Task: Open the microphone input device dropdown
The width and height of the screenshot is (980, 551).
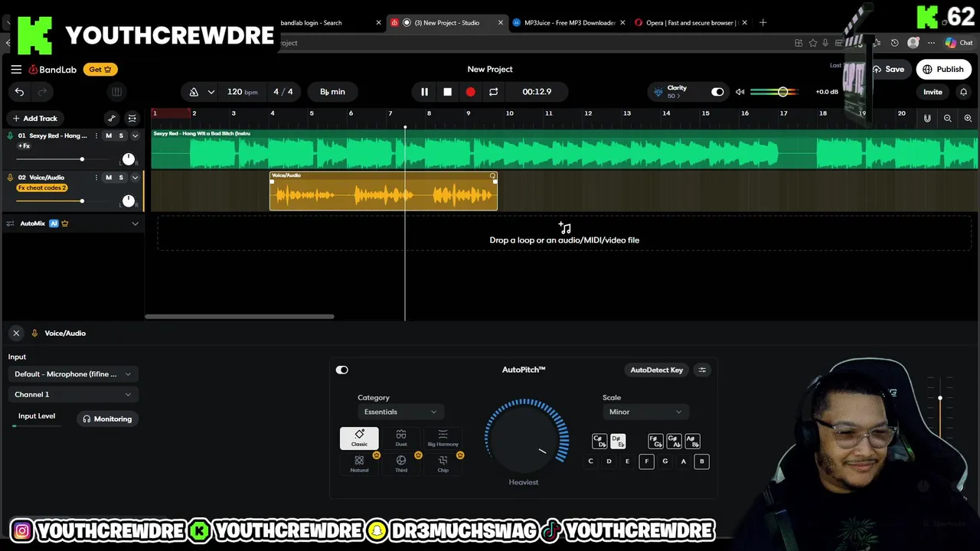Action: click(x=73, y=374)
